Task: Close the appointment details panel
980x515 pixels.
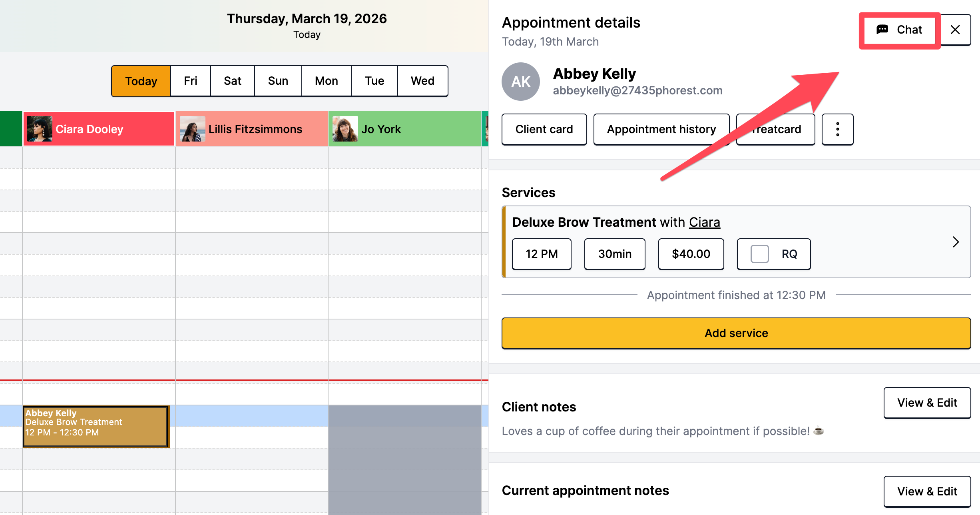Action: [955, 30]
